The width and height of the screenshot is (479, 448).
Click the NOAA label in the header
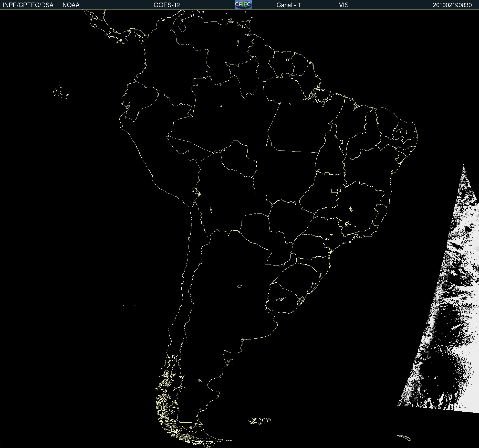click(71, 5)
